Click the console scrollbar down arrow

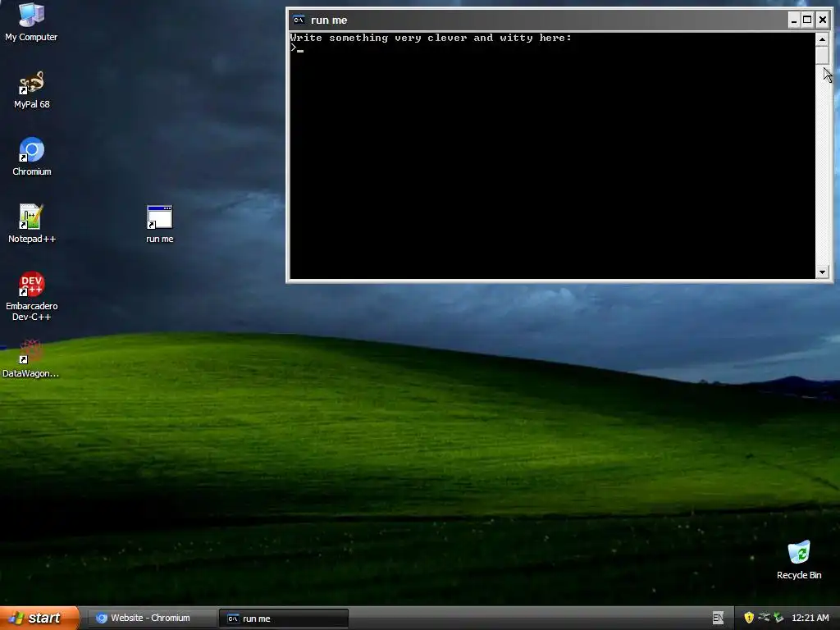pyautogui.click(x=822, y=272)
